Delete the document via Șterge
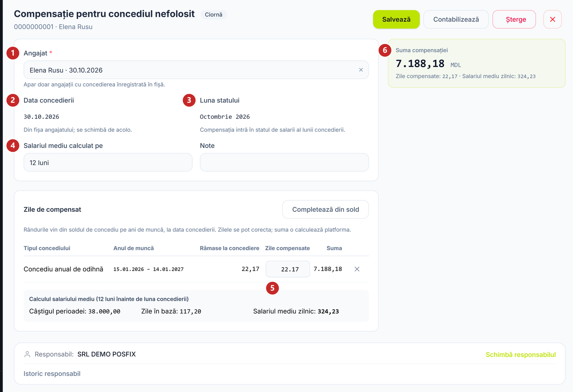 514,19
